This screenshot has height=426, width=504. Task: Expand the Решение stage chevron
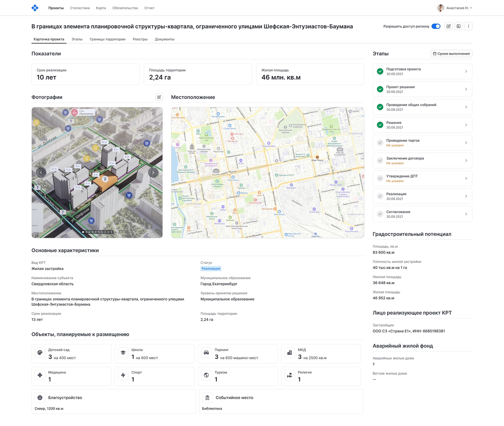pos(466,124)
